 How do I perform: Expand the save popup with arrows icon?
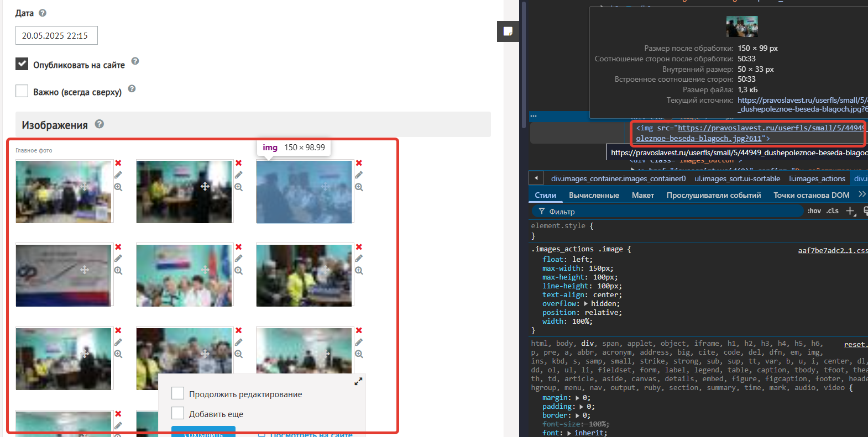coord(358,381)
